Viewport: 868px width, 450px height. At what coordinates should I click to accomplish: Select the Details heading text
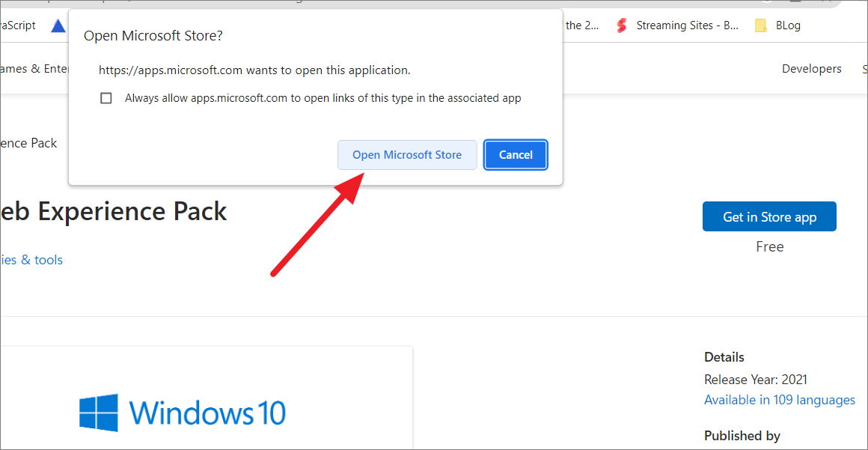pyautogui.click(x=724, y=357)
